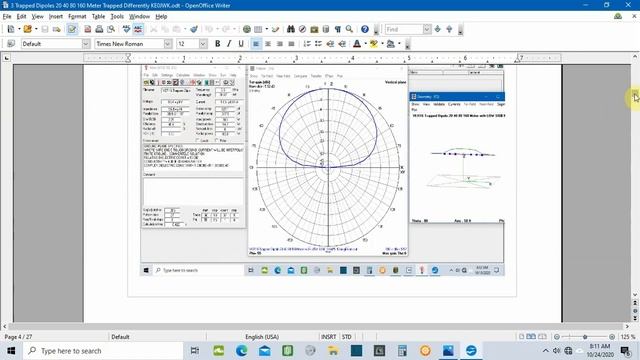Image resolution: width=640 pixels, height=360 pixels.
Task: Expand the font size dropdown showing 12
Action: 203,44
